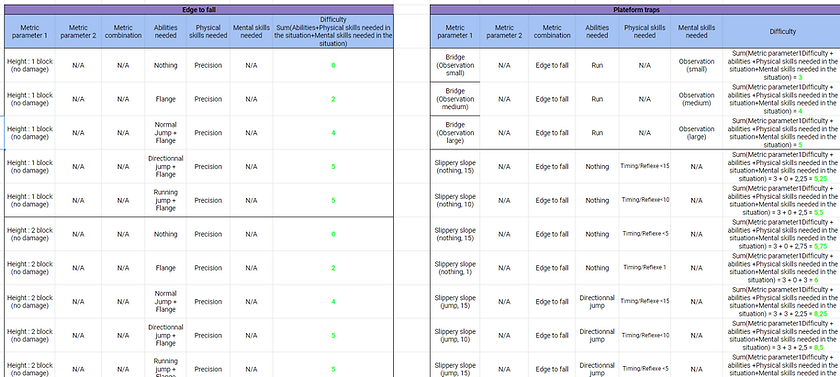
Task: Click the difficulty cell ending "= 5,5"
Action: click(x=783, y=200)
